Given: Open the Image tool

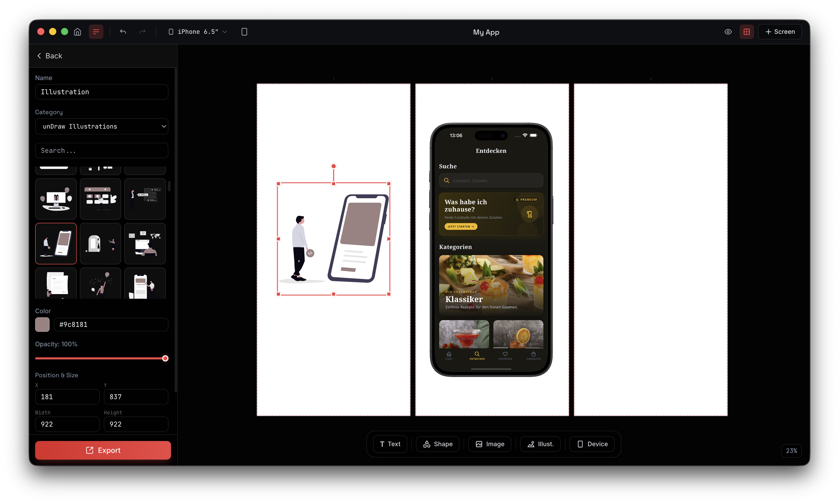Looking at the screenshot, I should click(x=489, y=444).
